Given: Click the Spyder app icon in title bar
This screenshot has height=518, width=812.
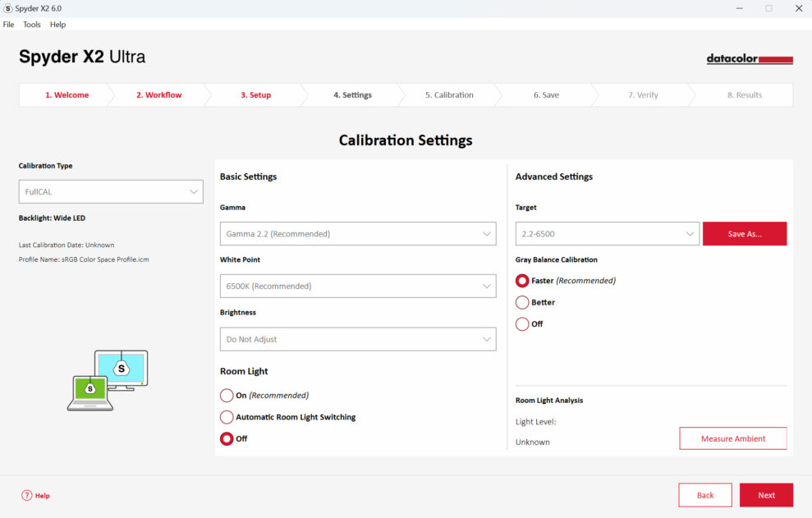Looking at the screenshot, I should (8, 8).
